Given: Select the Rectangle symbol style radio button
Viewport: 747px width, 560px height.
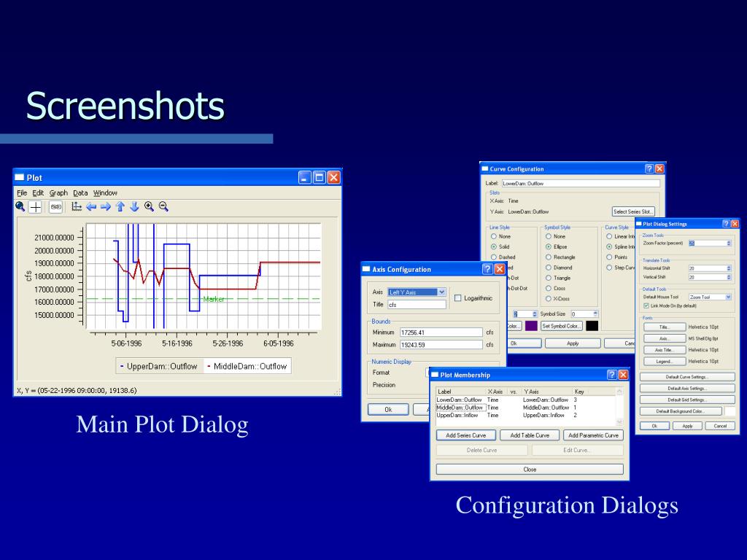Looking at the screenshot, I should point(548,257).
